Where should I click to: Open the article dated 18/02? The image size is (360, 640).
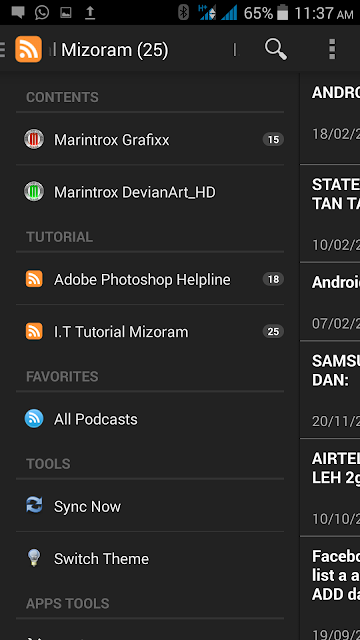coord(330,118)
